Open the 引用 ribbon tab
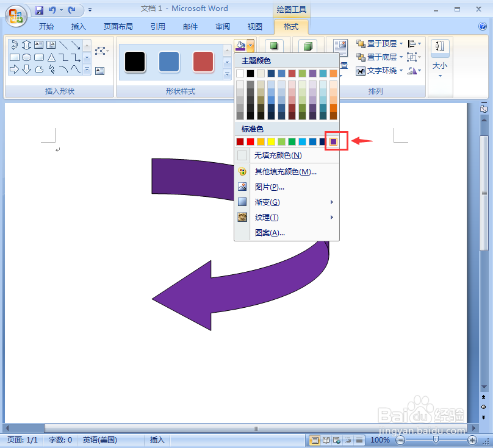The width and height of the screenshot is (493, 448). click(158, 27)
